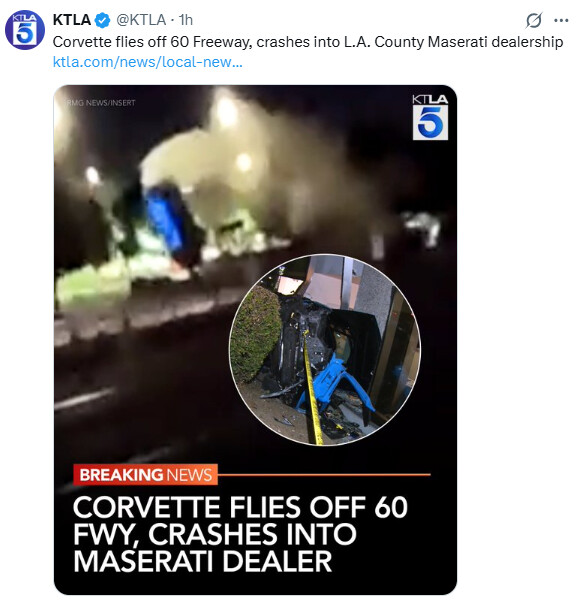This screenshot has height=605, width=576.
Task: Click the yellow police tape in inset photo
Action: [x=313, y=388]
